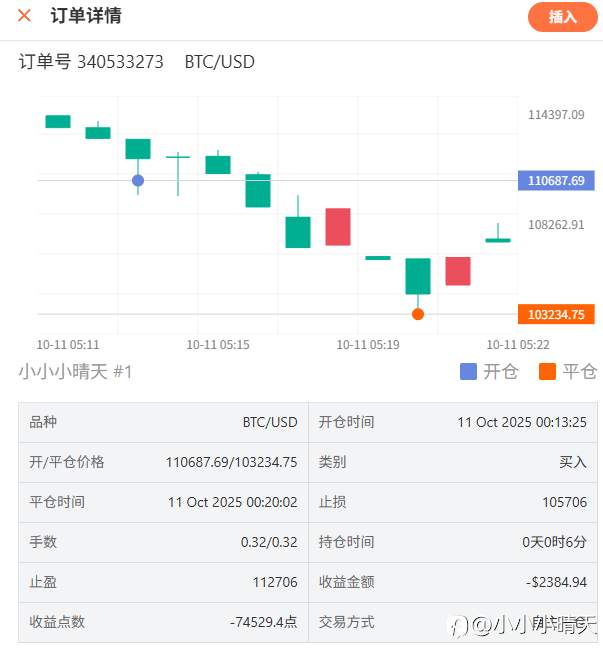Click the orange close-position marker dot on the chart
603x664 pixels.
418,314
